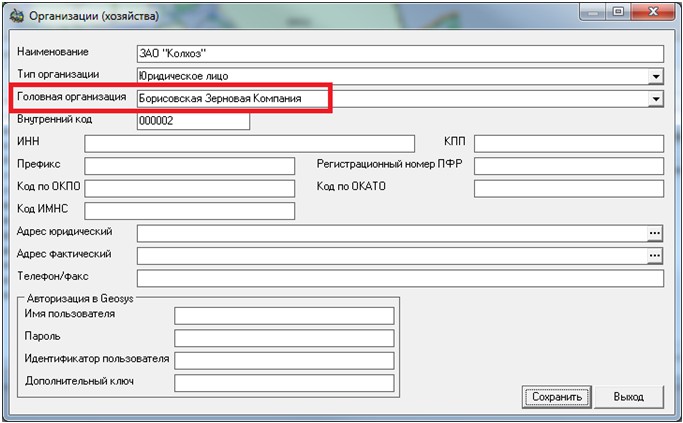Focus the Регистрационный номер ПФР field
This screenshot has width=683, height=423.
pos(568,166)
